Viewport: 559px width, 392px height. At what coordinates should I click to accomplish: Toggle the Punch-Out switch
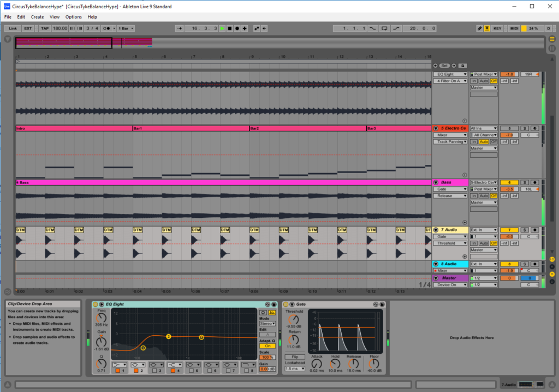(x=396, y=28)
